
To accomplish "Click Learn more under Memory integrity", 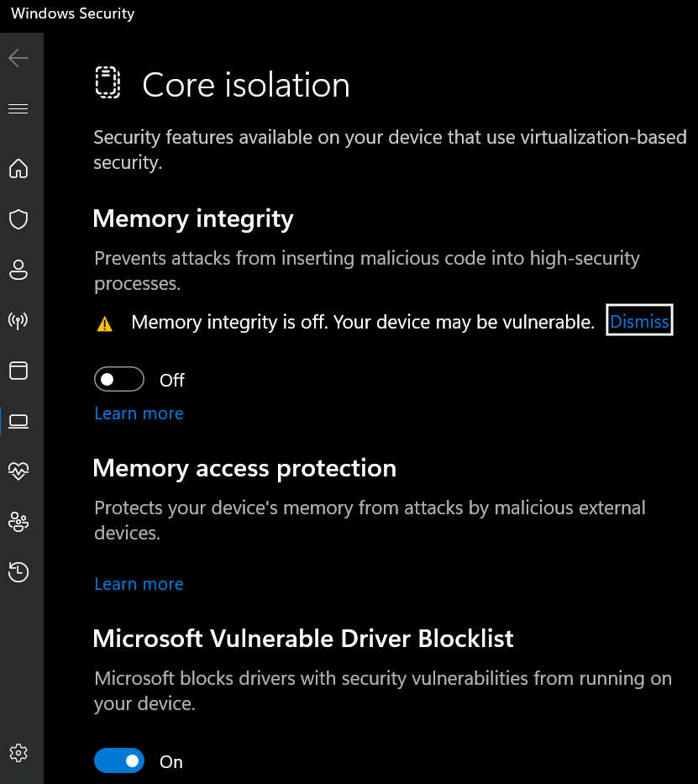I will pyautogui.click(x=139, y=413).
